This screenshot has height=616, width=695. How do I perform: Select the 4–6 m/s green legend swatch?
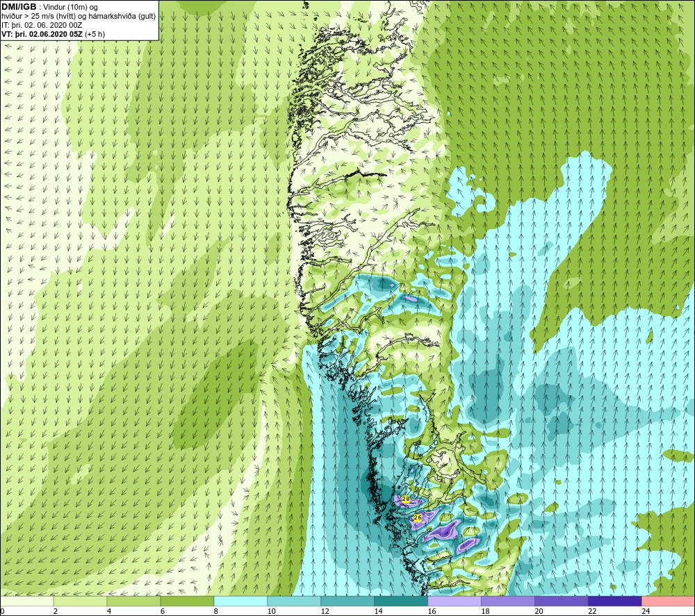click(x=133, y=601)
